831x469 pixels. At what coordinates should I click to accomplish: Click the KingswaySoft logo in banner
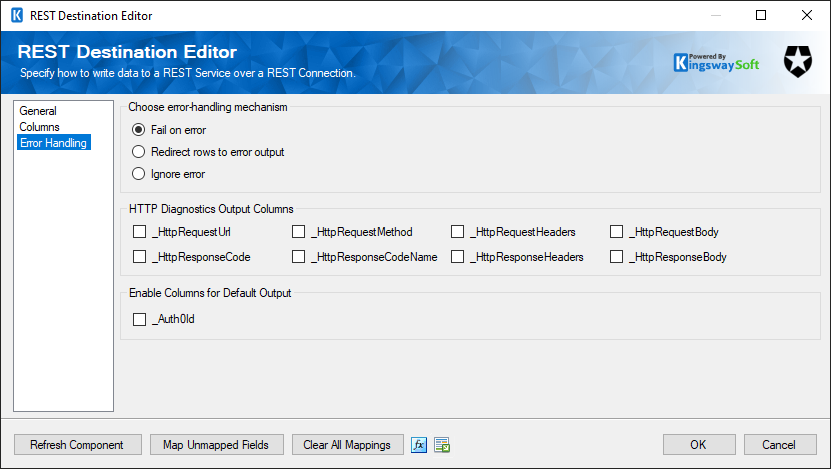(x=717, y=63)
